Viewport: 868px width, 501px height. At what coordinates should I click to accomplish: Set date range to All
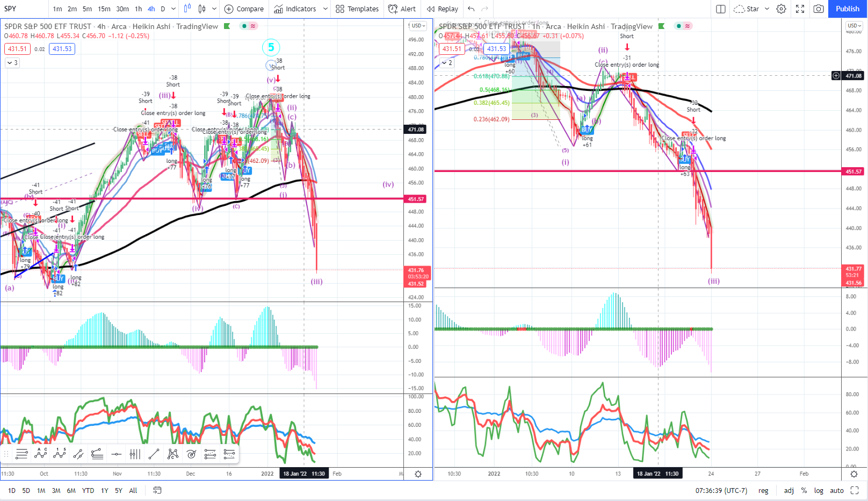click(133, 490)
